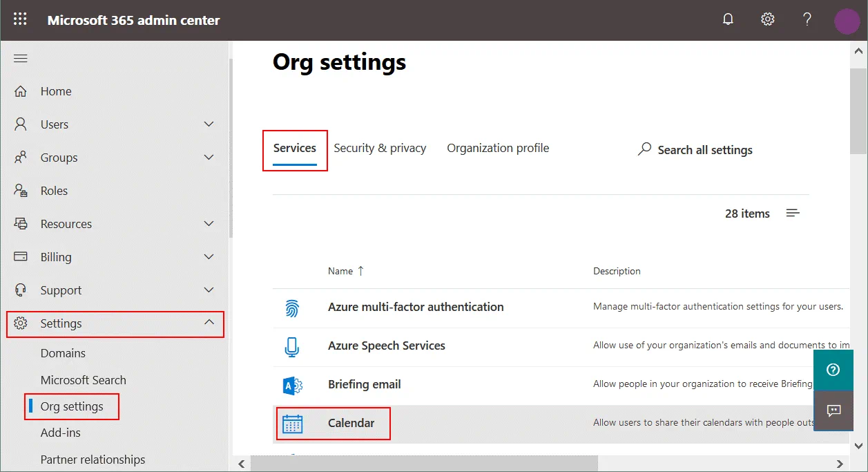Click the Briefing email icon
Screen dimensions: 868x472
tap(292, 385)
